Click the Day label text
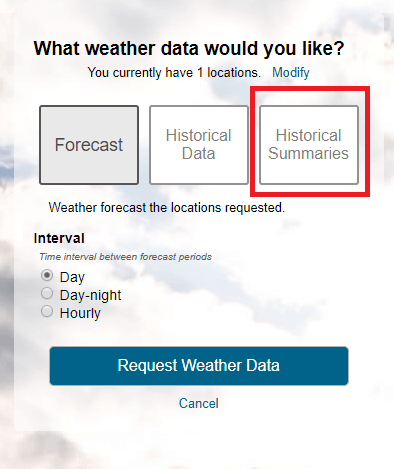 (x=72, y=277)
